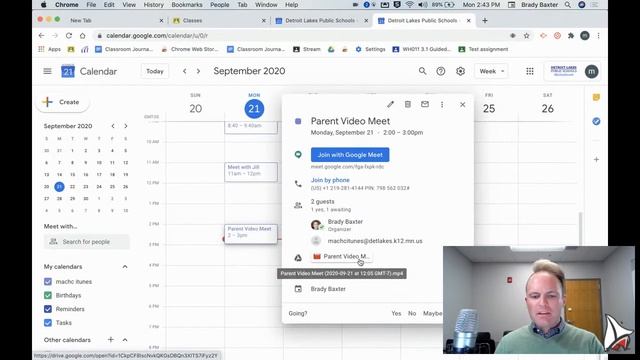This screenshot has width=640, height=360.
Task: Get add-ons with the plus icon
Action: click(x=596, y=159)
